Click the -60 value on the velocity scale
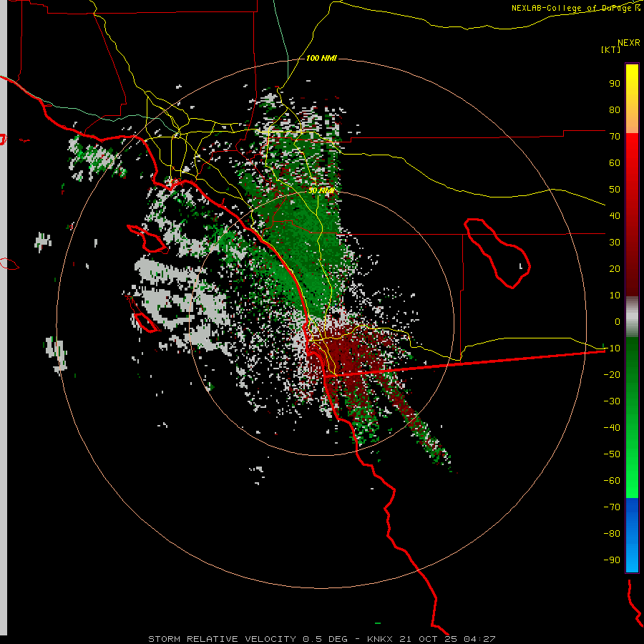 click(x=612, y=481)
